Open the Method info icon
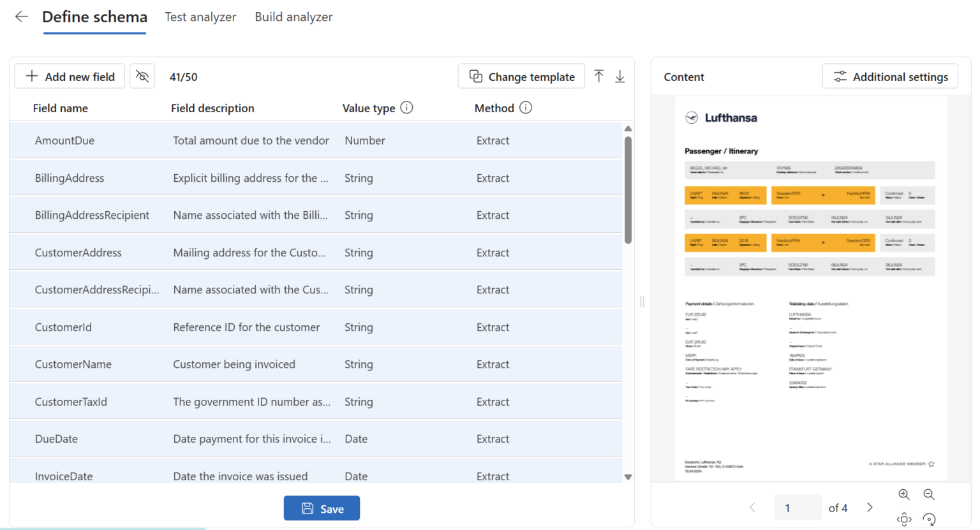This screenshot has height=530, width=980. coord(526,108)
